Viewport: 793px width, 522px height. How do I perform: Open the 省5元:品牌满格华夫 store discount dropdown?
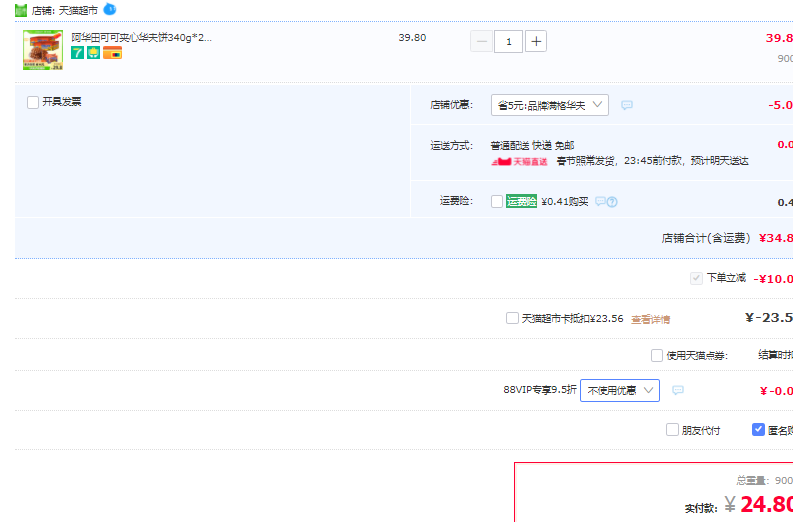tap(550, 105)
